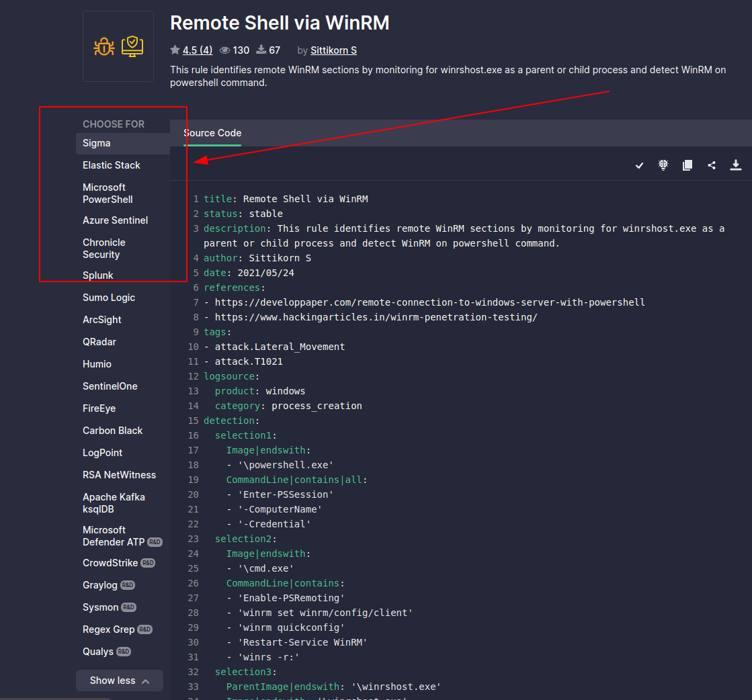Screen dimensions: 752x700
Task: Click the share icon
Action: click(x=712, y=165)
